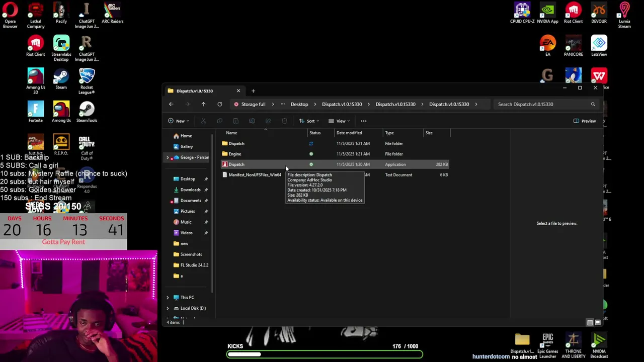Click the Rename icon in Explorer toolbar
The width and height of the screenshot is (644, 362).
[252, 121]
